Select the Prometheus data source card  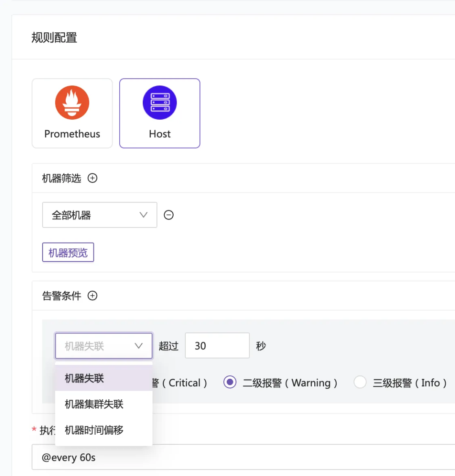[72, 113]
